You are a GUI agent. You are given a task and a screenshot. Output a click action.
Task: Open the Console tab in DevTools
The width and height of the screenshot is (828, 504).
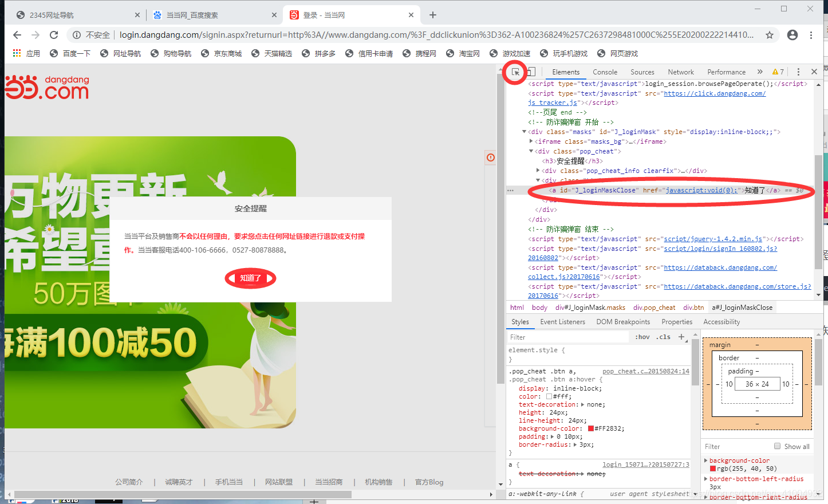point(605,72)
